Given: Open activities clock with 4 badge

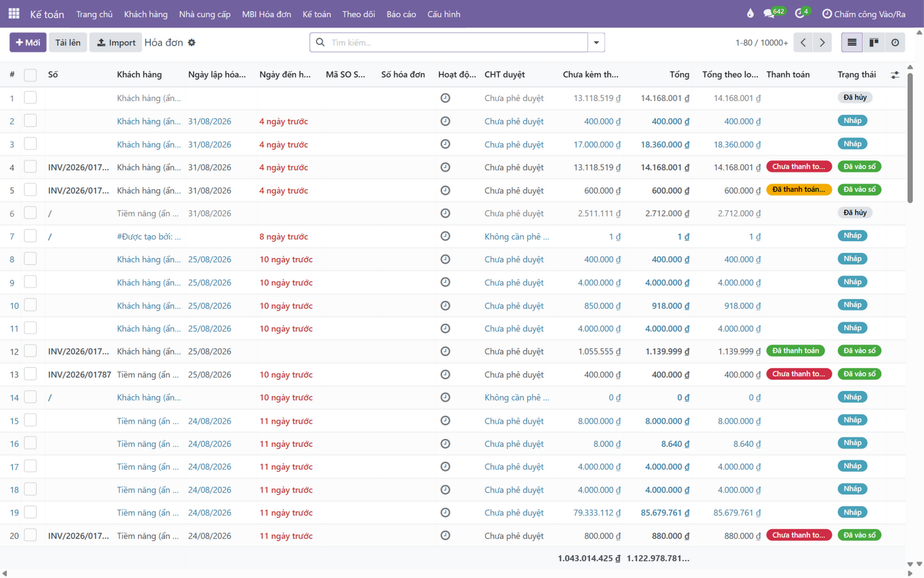Looking at the screenshot, I should 802,13.
